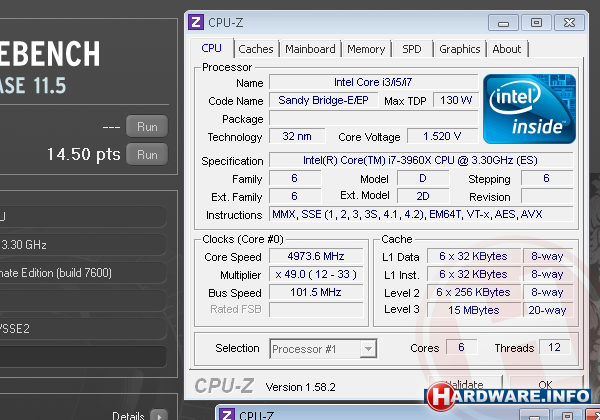Image resolution: width=600 pixels, height=420 pixels.
Task: Click the 3.30 GHz field in Cinebench
Action: click(x=83, y=245)
